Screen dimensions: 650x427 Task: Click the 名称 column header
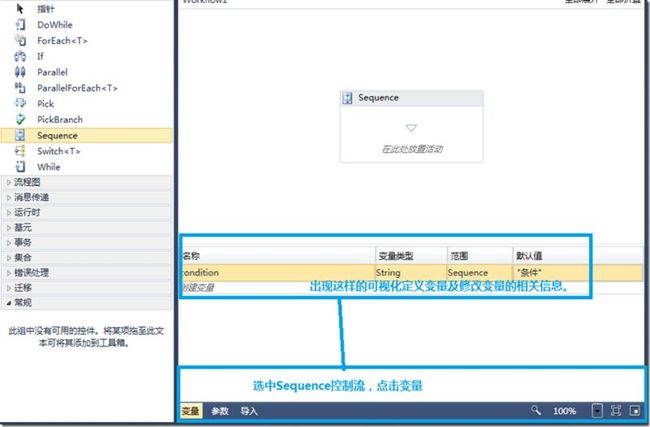278,256
